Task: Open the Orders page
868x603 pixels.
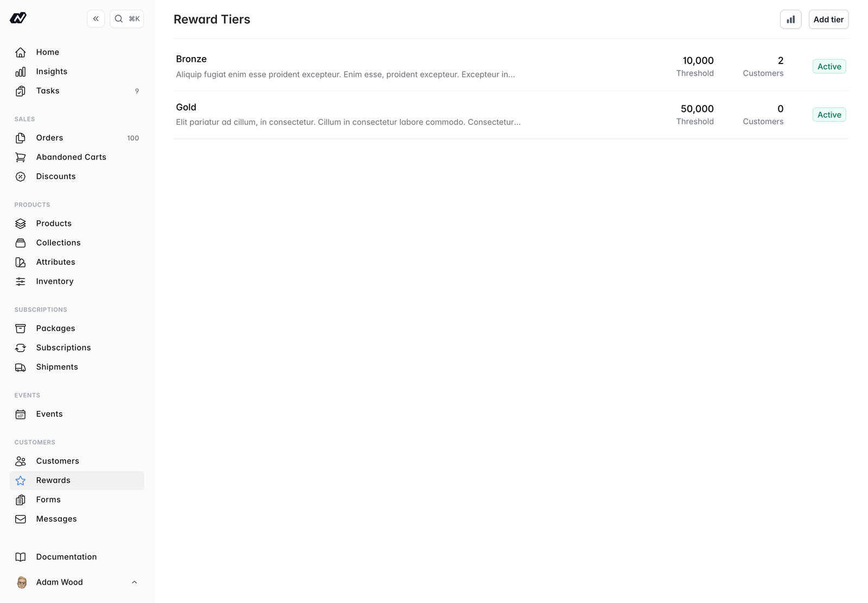Action: click(76, 138)
